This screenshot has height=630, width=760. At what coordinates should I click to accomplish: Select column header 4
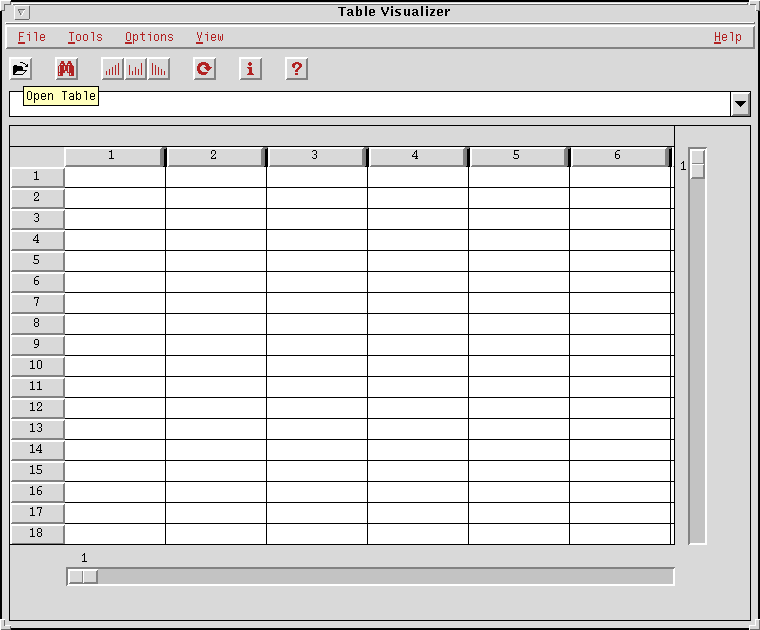(x=416, y=157)
